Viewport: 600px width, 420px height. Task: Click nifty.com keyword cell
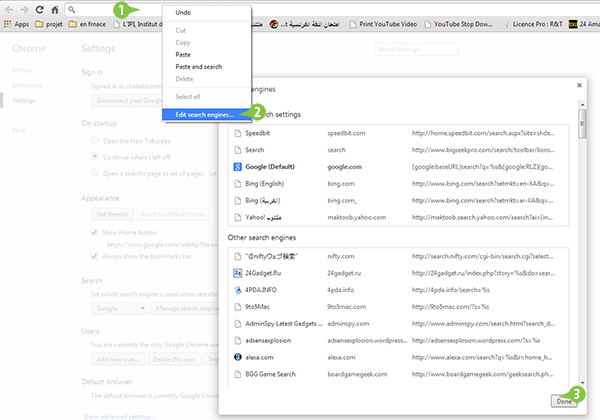coord(341,256)
